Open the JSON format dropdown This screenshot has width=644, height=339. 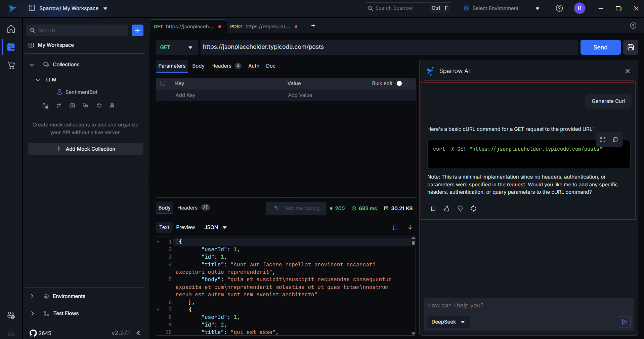[x=215, y=227]
